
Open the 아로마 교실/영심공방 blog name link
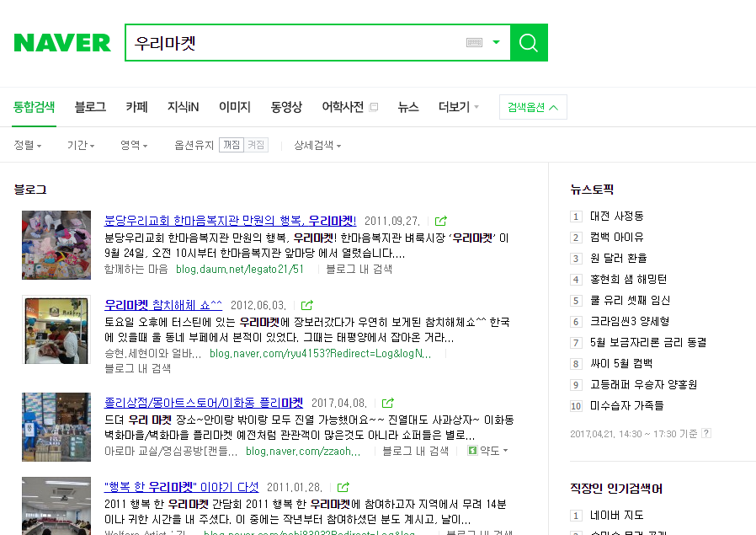(x=171, y=451)
